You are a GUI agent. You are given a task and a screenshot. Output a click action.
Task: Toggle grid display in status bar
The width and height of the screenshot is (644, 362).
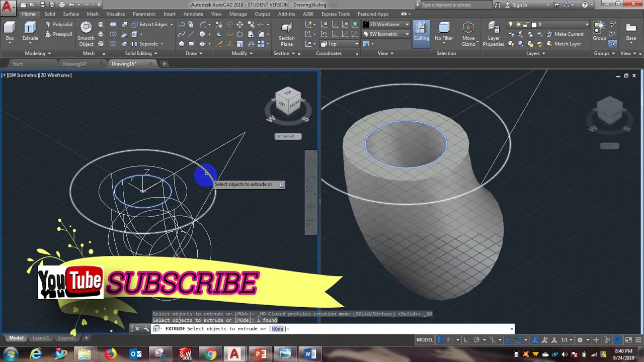coord(440,340)
